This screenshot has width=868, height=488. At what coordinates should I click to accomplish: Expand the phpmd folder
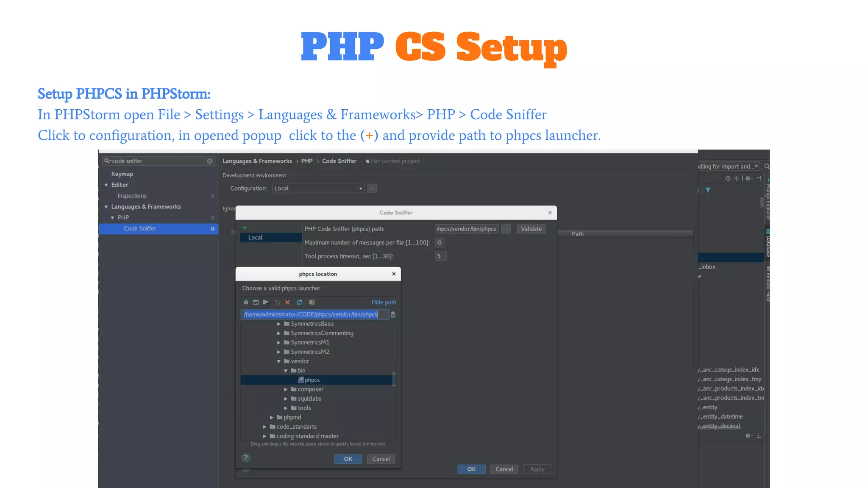click(x=272, y=417)
